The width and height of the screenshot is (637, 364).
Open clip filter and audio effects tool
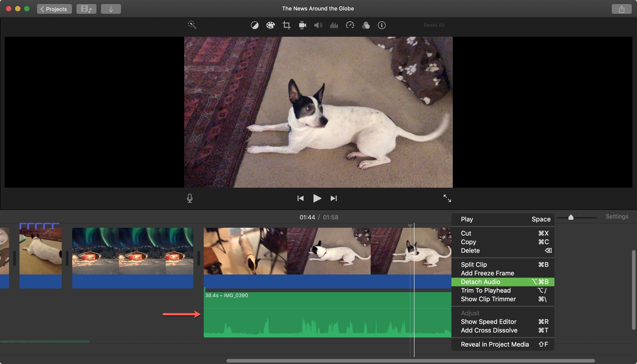(x=366, y=25)
